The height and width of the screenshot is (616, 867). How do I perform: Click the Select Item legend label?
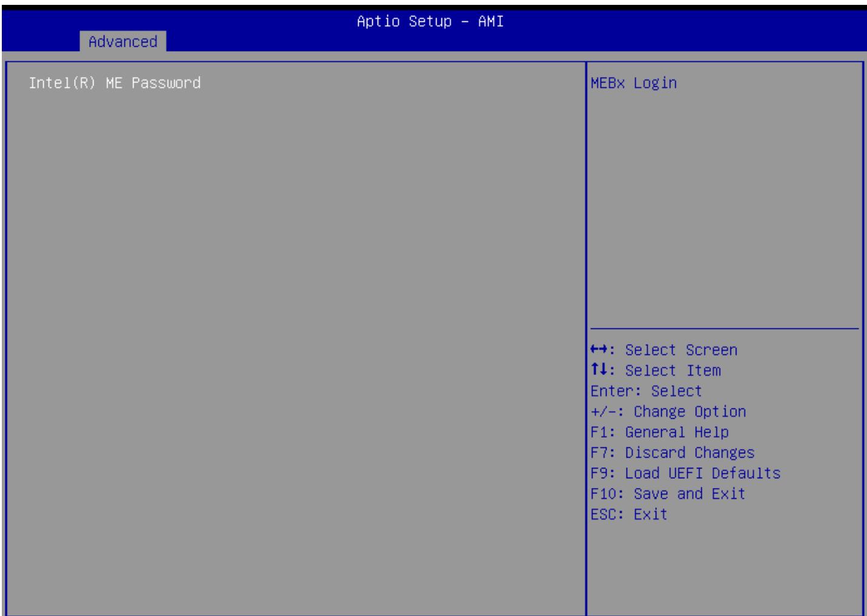[x=673, y=370]
